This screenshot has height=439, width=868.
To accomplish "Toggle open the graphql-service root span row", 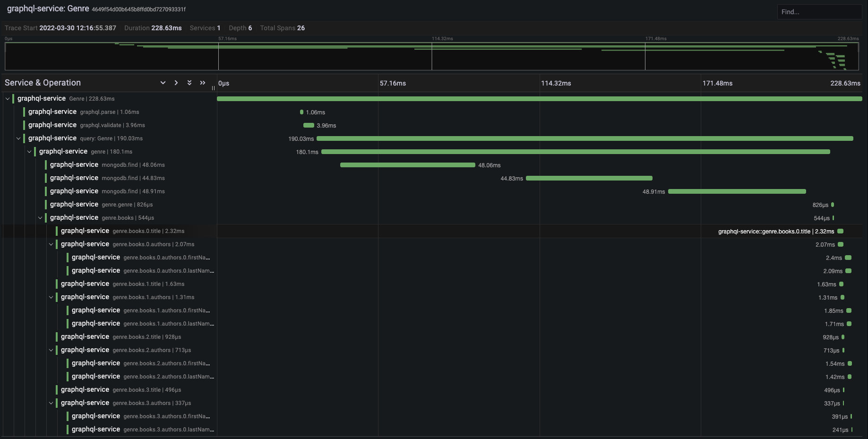I will pyautogui.click(x=7, y=98).
